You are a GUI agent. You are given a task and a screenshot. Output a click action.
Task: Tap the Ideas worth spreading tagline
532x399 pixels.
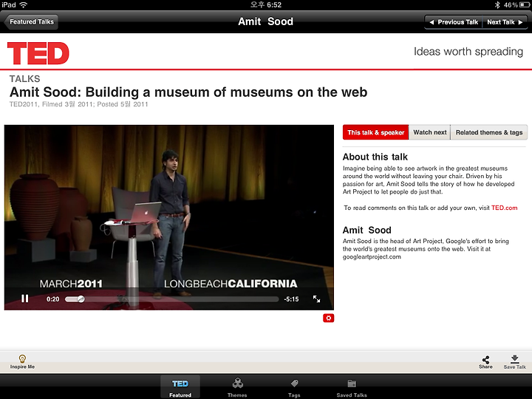point(468,52)
